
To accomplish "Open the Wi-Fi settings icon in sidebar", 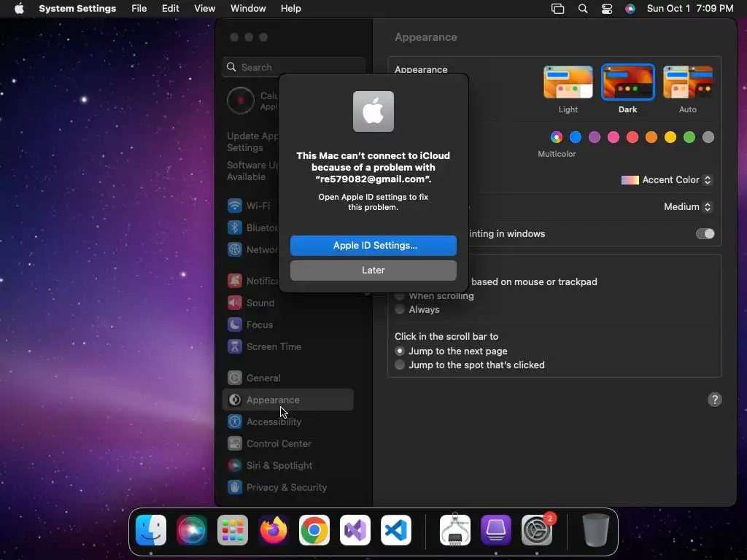I will [x=234, y=206].
